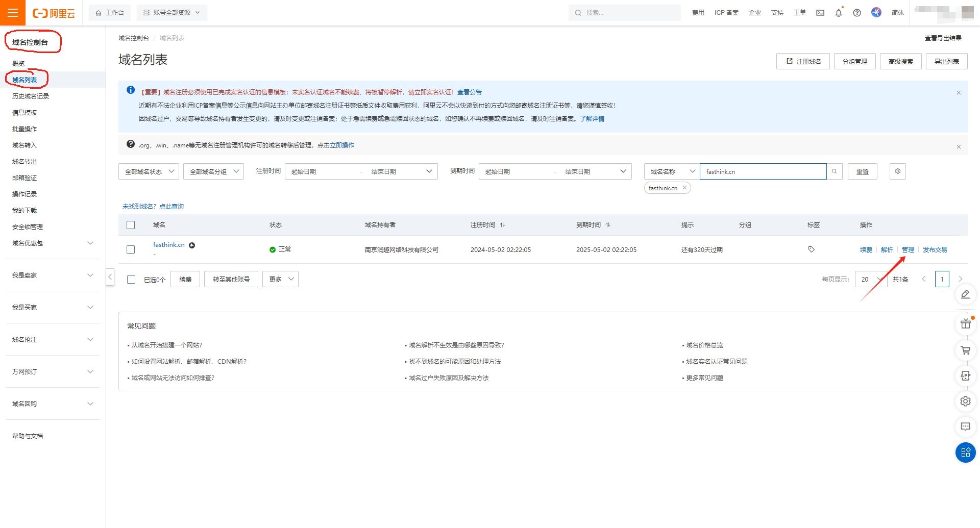Click renew link in fasthink.cn row
The width and height of the screenshot is (980, 528).
point(866,249)
